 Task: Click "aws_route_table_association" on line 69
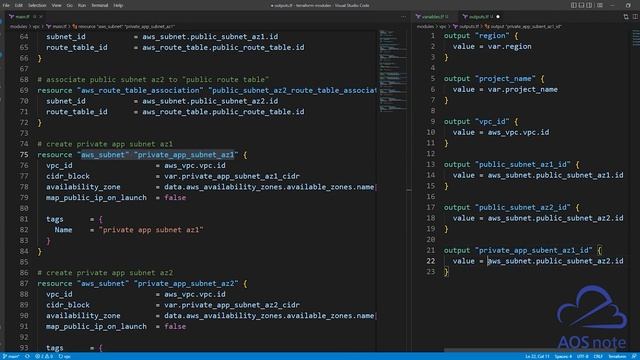tap(140, 90)
